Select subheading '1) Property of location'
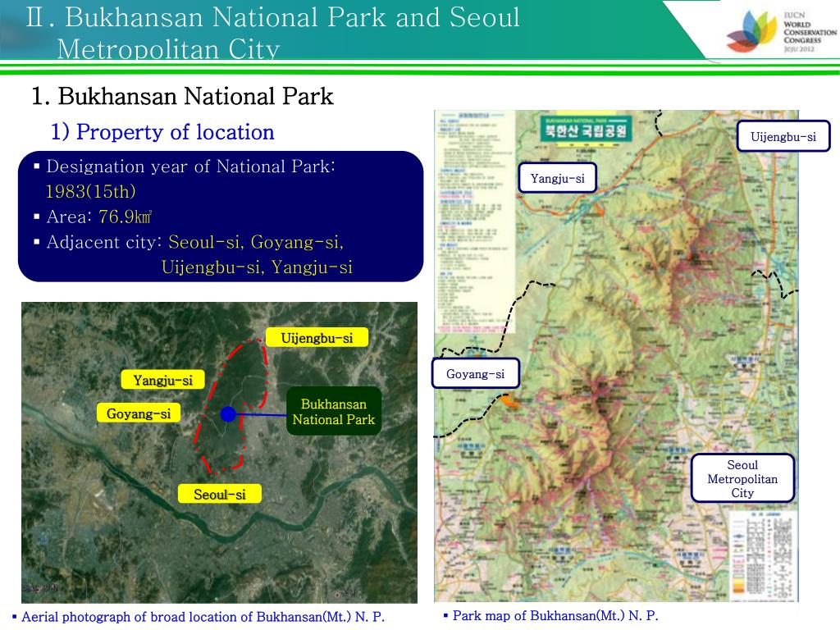 click(162, 132)
